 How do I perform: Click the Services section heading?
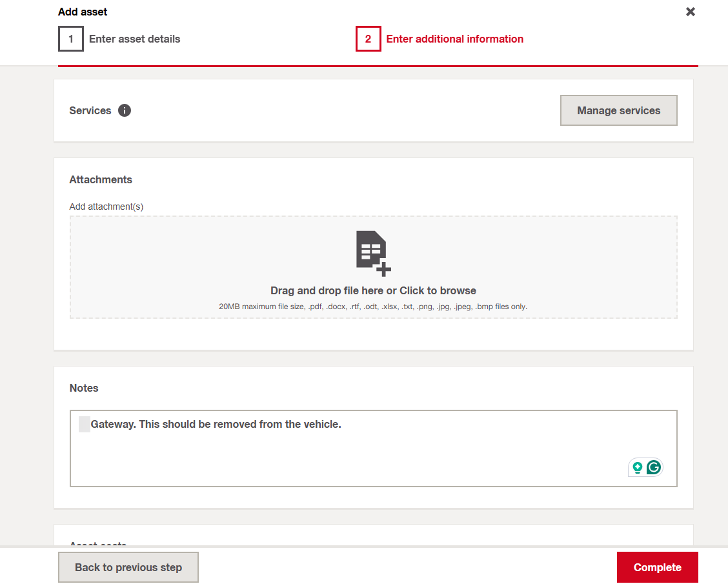90,110
